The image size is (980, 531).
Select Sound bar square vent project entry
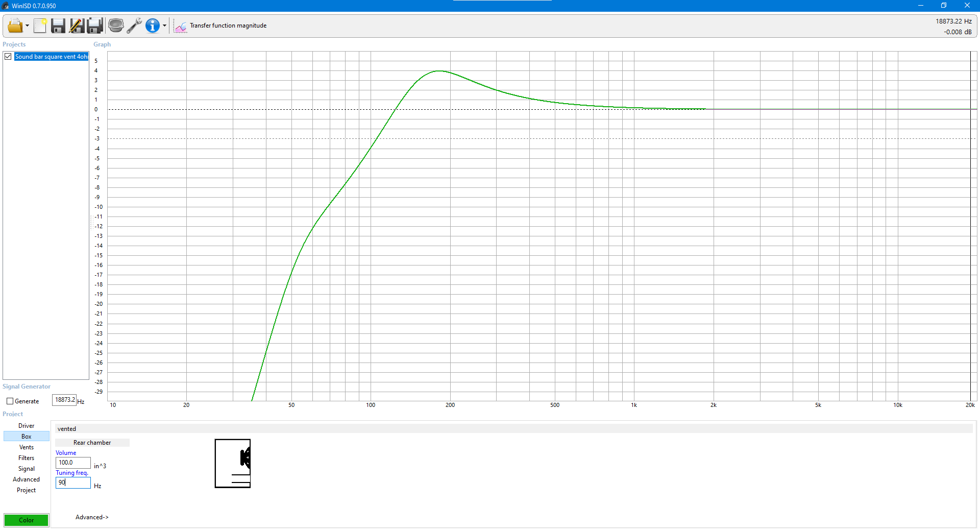click(51, 57)
